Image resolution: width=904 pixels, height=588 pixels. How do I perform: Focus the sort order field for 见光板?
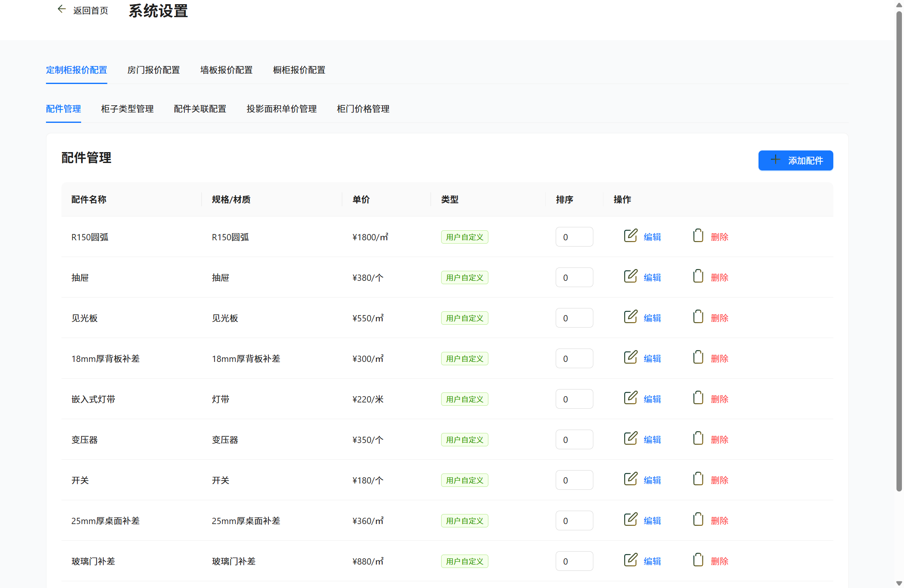click(x=574, y=318)
